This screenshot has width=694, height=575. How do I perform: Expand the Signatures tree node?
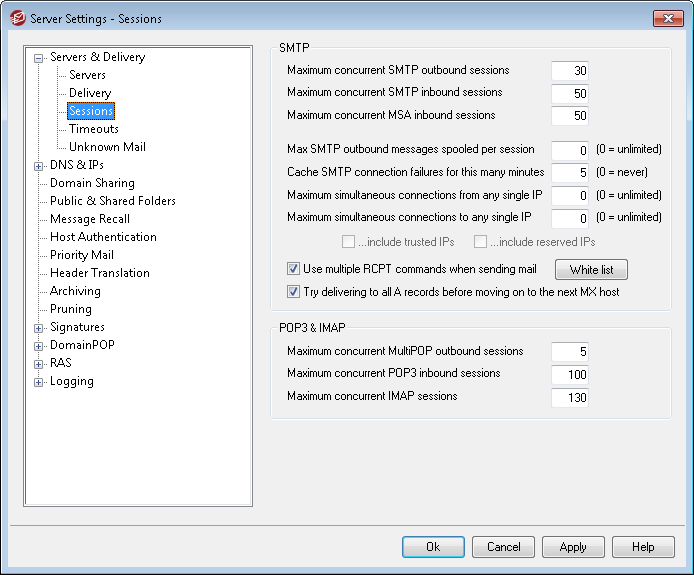pyautogui.click(x=39, y=328)
